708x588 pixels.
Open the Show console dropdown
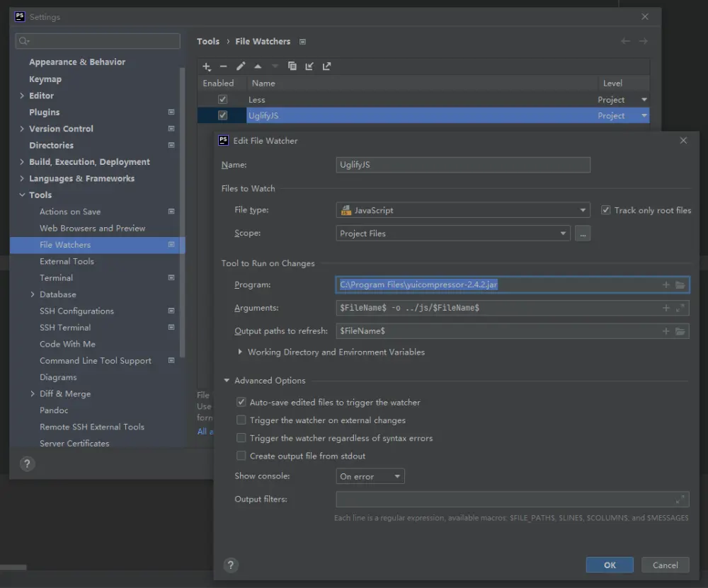pyautogui.click(x=370, y=476)
